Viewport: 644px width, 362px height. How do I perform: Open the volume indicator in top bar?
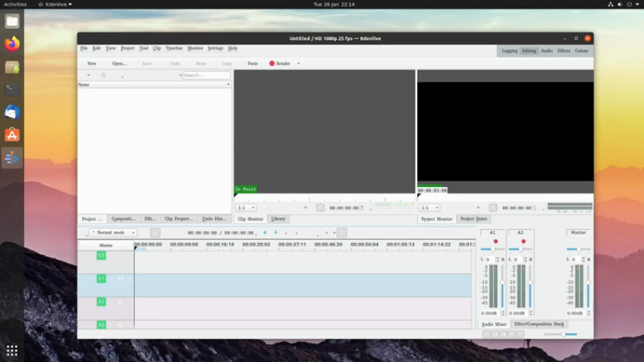click(620, 4)
